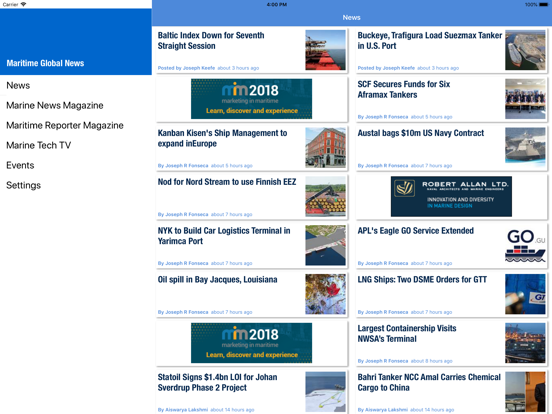This screenshot has height=414, width=552.
Task: Click the 4:00 PM clock in status bar
Action: coord(277,5)
